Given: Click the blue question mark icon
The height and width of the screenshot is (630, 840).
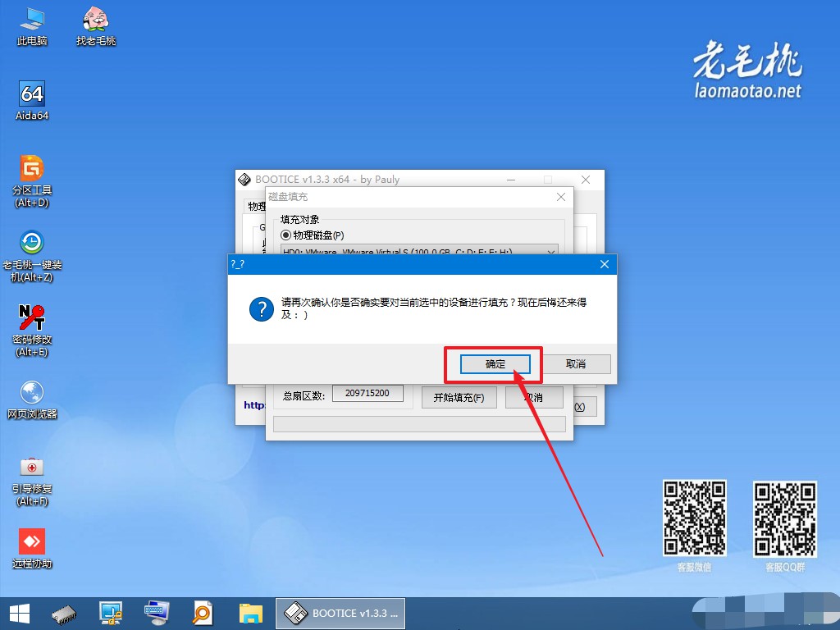Looking at the screenshot, I should (x=262, y=309).
